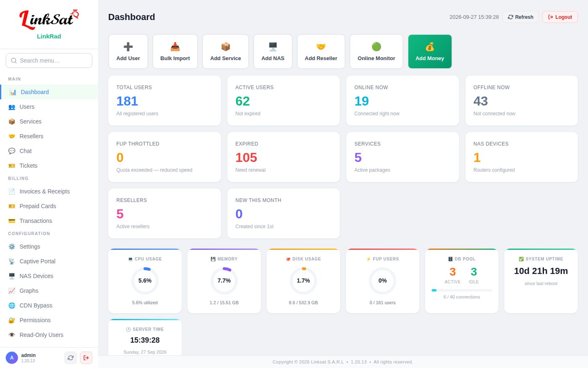Open Transactions in the Billing section
This screenshot has width=588, height=368.
click(49, 221)
